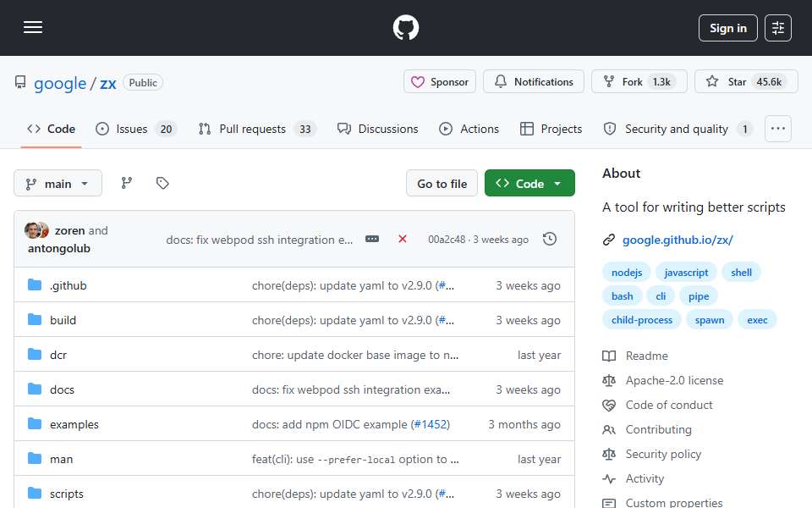The width and height of the screenshot is (812, 508).
Task: Click the man folder icon
Action: coord(35,459)
